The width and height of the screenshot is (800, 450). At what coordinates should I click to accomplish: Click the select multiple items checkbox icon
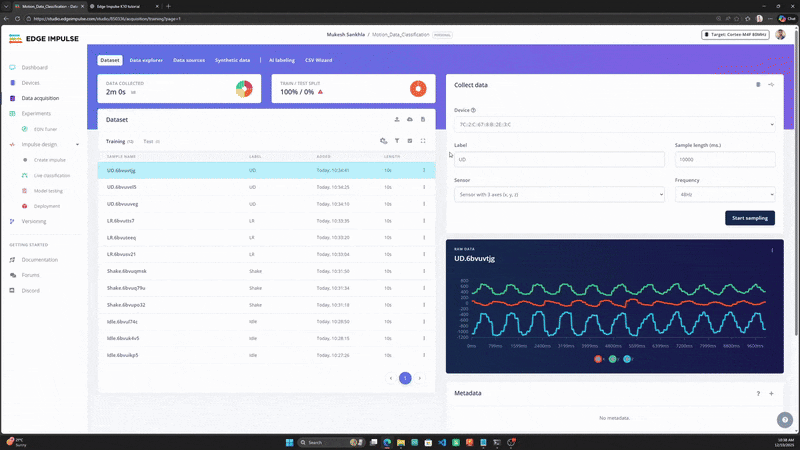[410, 141]
